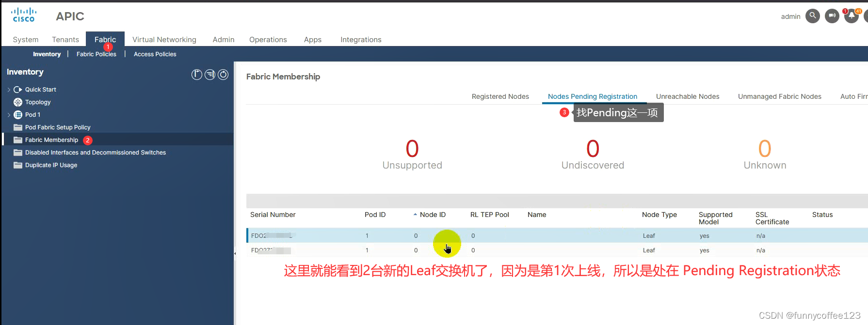Open the Tenants menu
The height and width of the screenshot is (325, 868).
pyautogui.click(x=65, y=40)
